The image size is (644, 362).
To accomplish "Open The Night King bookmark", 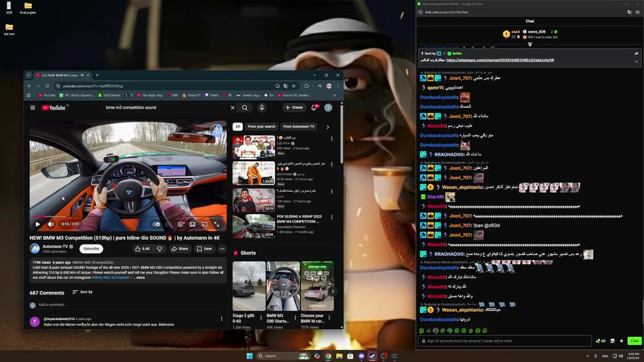I will point(149,95).
